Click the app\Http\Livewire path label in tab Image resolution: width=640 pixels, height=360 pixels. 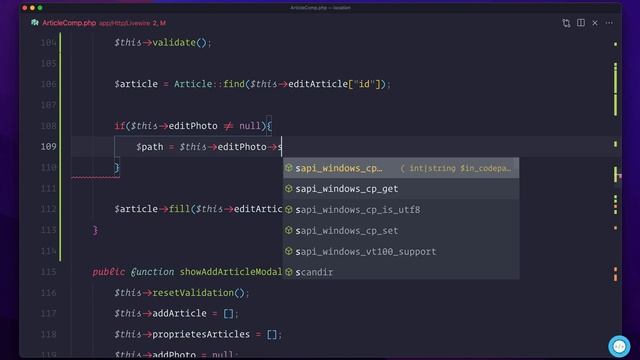pyautogui.click(x=124, y=23)
